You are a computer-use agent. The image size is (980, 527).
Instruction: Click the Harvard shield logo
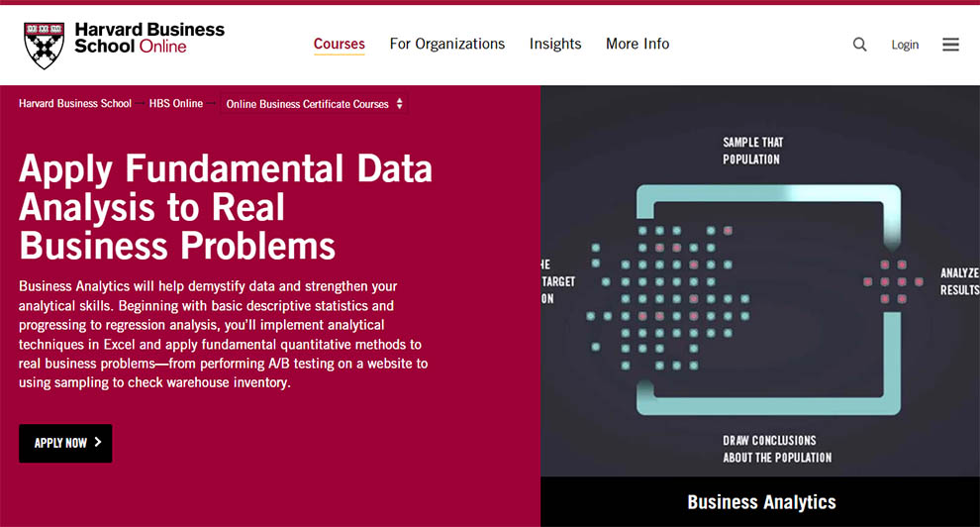pyautogui.click(x=44, y=46)
